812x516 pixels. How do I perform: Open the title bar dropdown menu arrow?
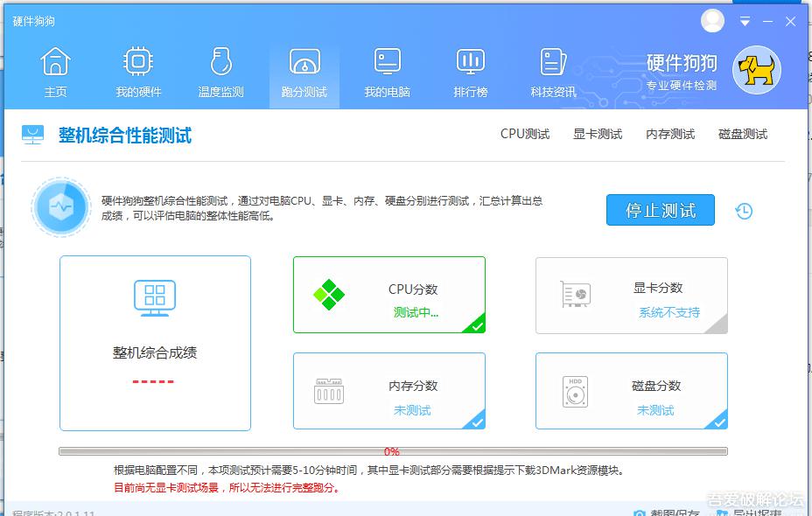[x=745, y=21]
